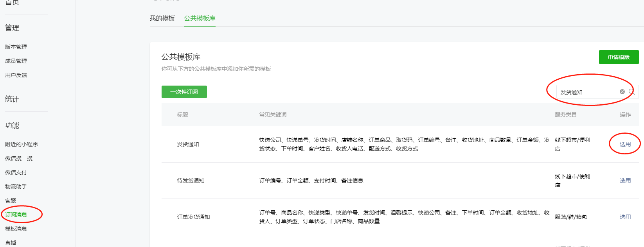
Task: Navigate to 附近的小程序
Action: 22,144
